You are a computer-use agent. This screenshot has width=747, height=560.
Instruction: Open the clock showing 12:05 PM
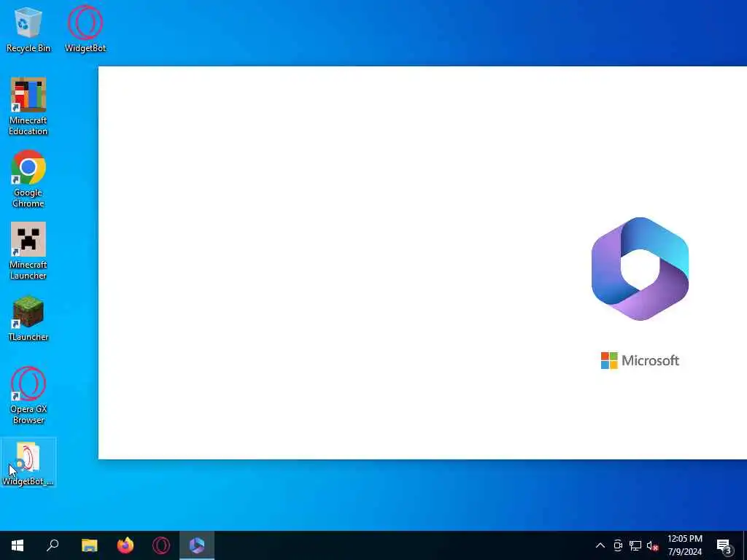coord(684,545)
